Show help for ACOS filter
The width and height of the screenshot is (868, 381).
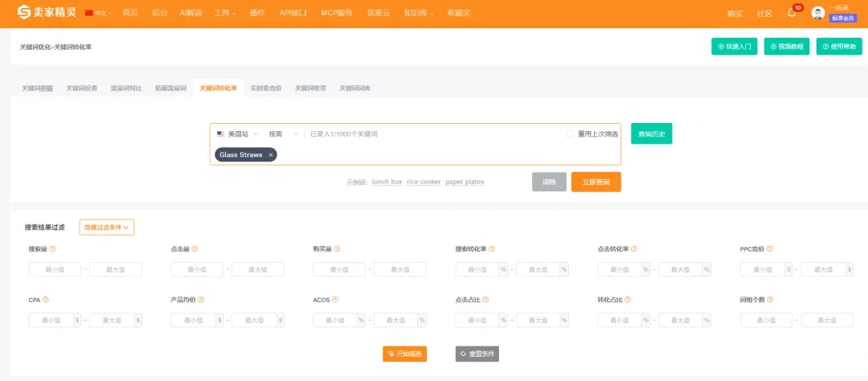335,300
